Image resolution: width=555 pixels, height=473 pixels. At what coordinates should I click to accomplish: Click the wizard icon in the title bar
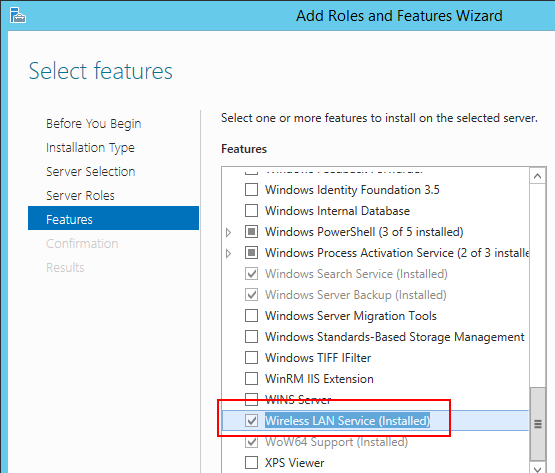17,16
